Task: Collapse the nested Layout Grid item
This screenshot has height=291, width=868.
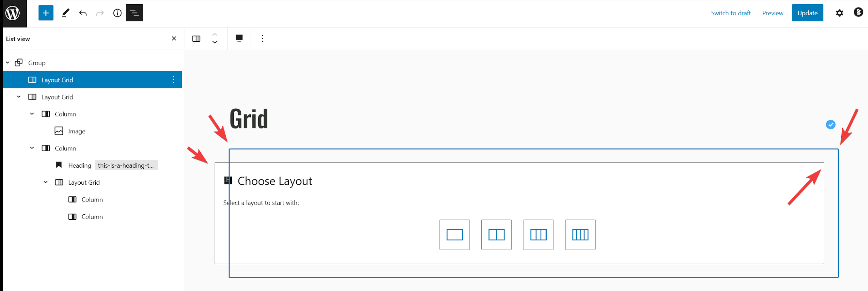Action: (45, 182)
